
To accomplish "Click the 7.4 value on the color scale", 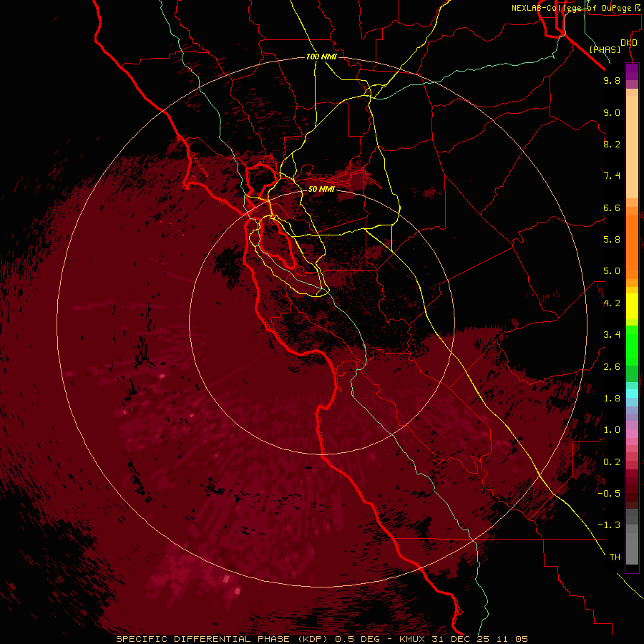I will [612, 176].
